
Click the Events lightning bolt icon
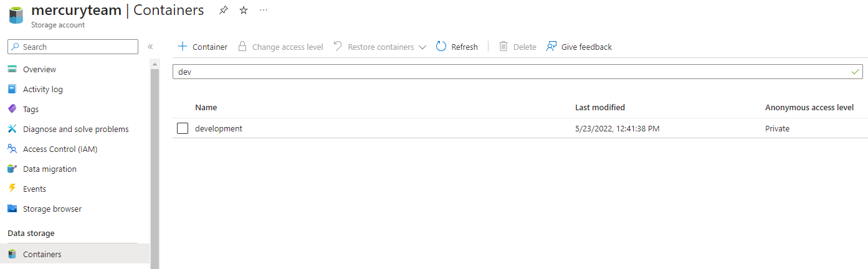click(12, 189)
